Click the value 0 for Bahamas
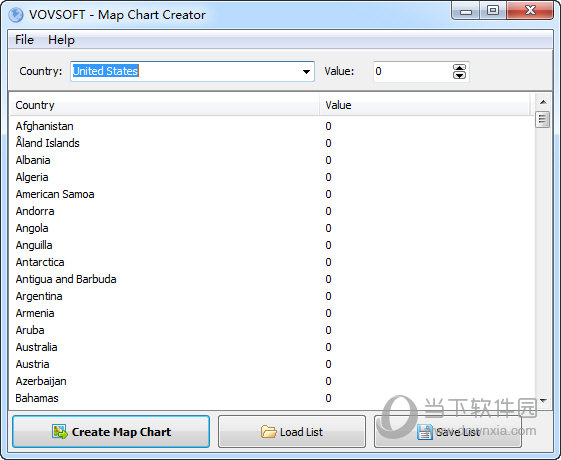Screen dimensions: 561x460 328,398
